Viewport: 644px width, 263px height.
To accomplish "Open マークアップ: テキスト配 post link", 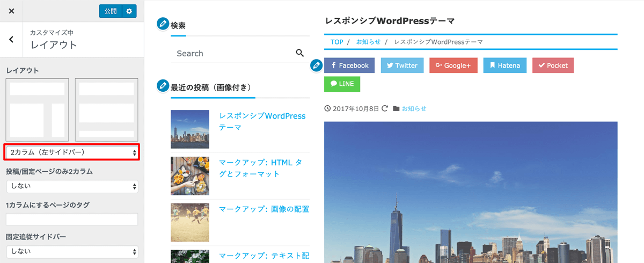I will [x=264, y=255].
